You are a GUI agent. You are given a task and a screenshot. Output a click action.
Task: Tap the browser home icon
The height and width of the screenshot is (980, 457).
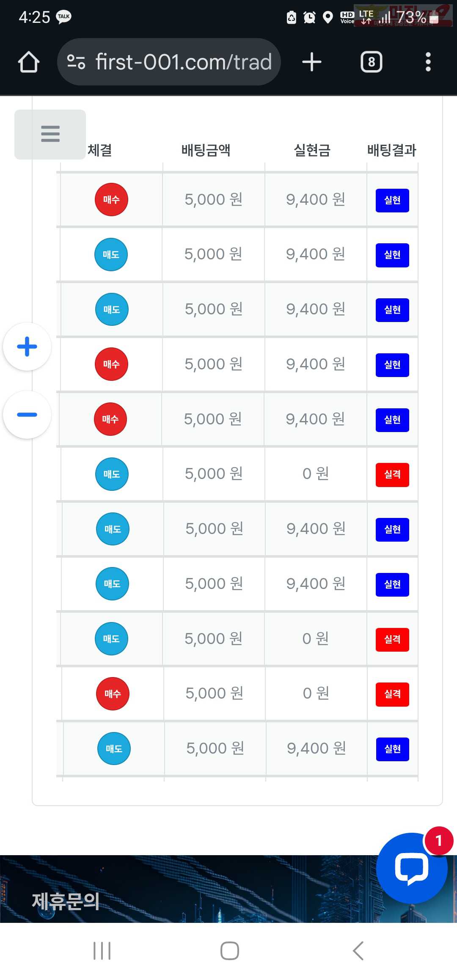[29, 62]
